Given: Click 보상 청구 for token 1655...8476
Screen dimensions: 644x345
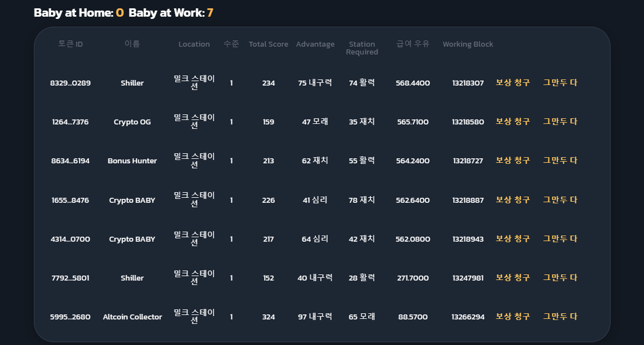Looking at the screenshot, I should (x=513, y=200).
